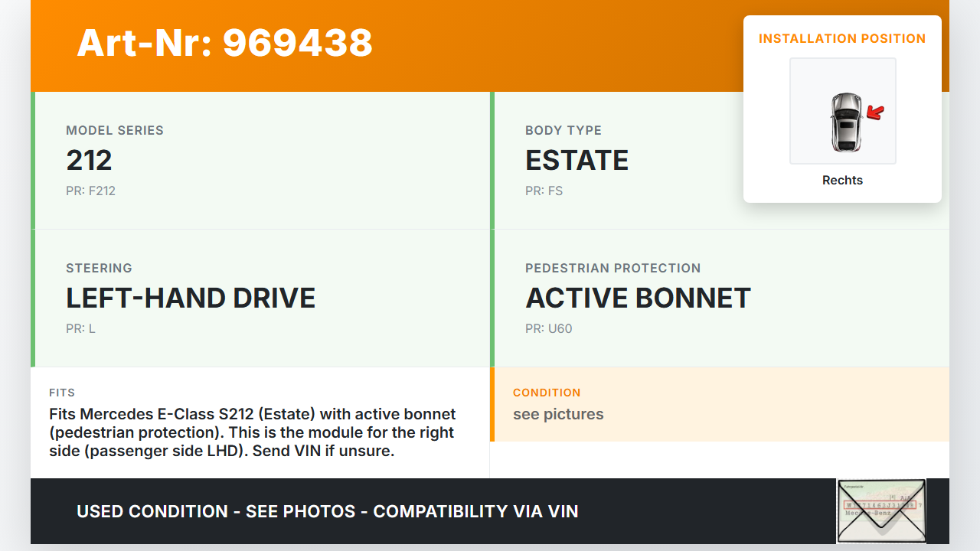This screenshot has width=980, height=551.
Task: Click the Left-Hand Drive steering card
Action: [260, 298]
